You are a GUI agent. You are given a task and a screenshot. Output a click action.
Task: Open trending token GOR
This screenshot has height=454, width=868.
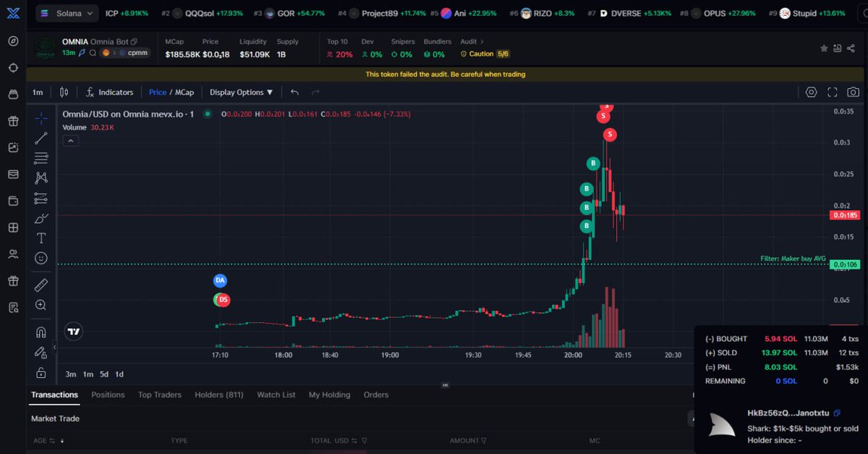point(289,13)
